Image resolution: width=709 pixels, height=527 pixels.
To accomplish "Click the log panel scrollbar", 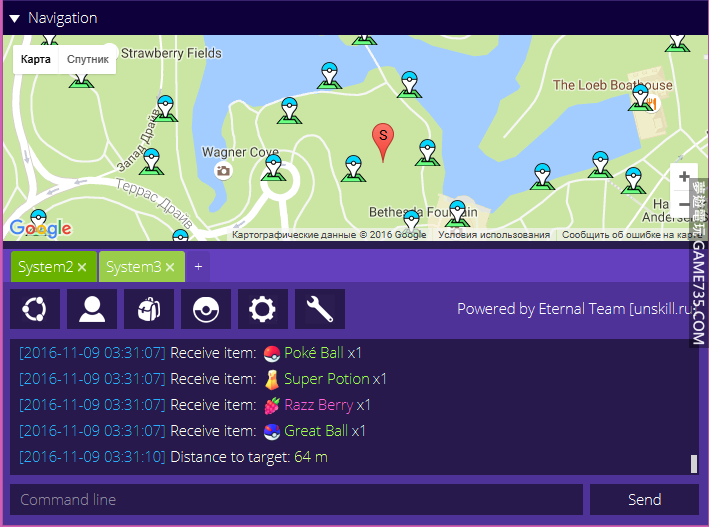I will [x=693, y=463].
